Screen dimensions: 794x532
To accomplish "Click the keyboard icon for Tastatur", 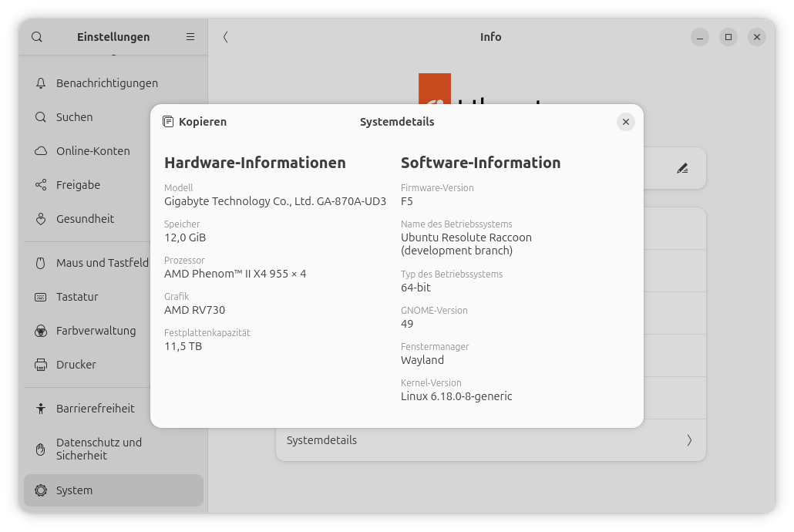I will (x=41, y=297).
